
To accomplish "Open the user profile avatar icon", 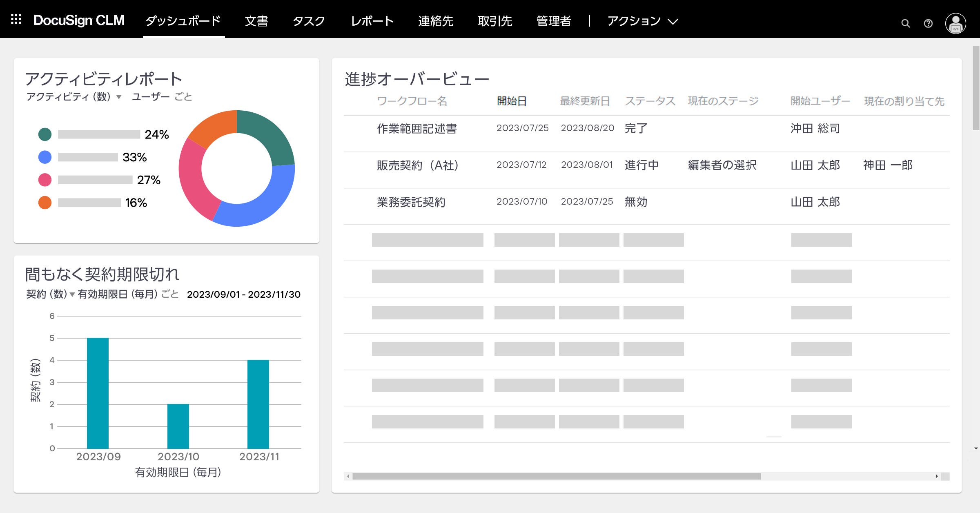I will (955, 23).
